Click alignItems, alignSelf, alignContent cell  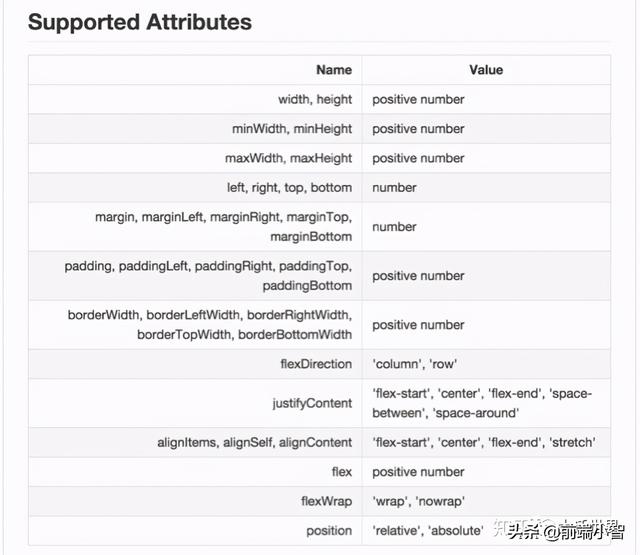tap(254, 442)
